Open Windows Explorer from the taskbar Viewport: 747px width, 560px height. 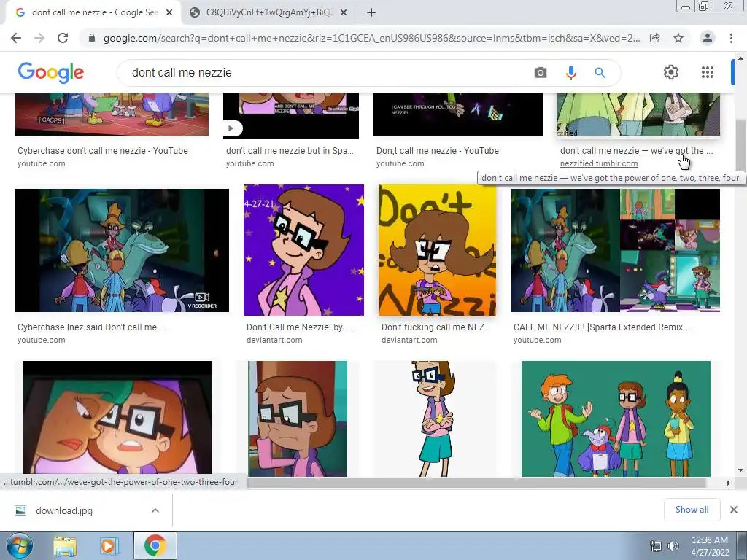point(65,545)
